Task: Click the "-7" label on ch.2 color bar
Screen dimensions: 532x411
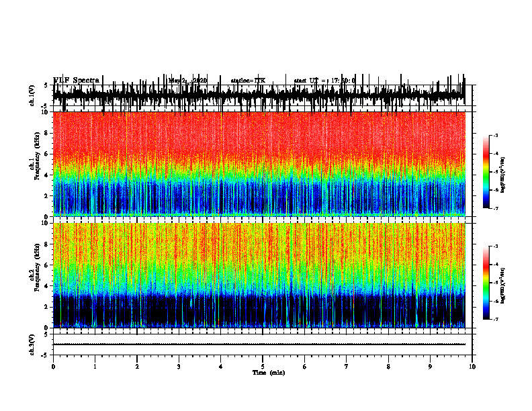Action: pyautogui.click(x=495, y=320)
